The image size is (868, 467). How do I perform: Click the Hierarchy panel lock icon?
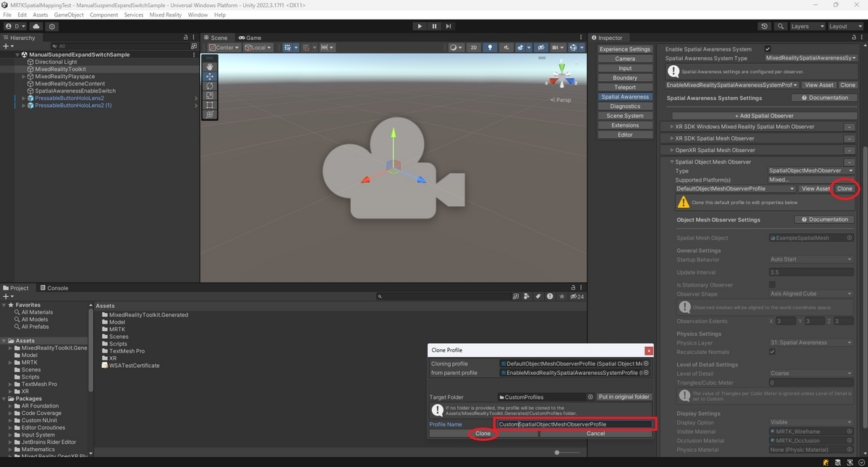(186, 38)
